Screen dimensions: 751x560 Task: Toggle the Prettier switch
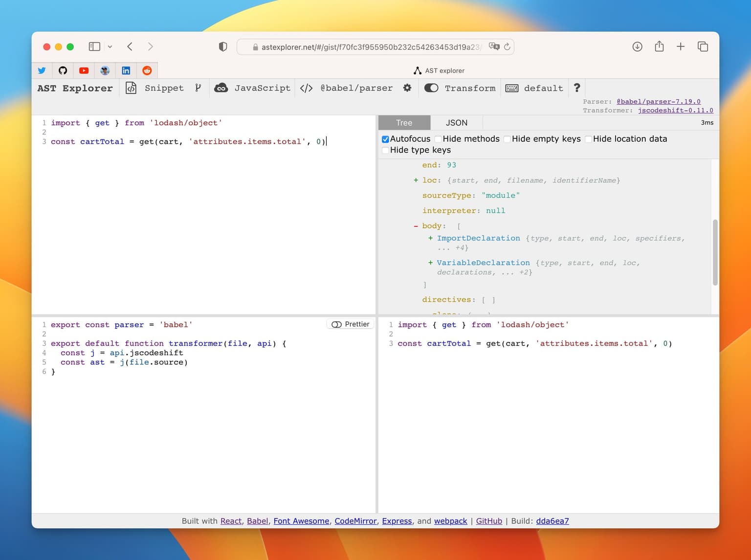[x=336, y=324]
